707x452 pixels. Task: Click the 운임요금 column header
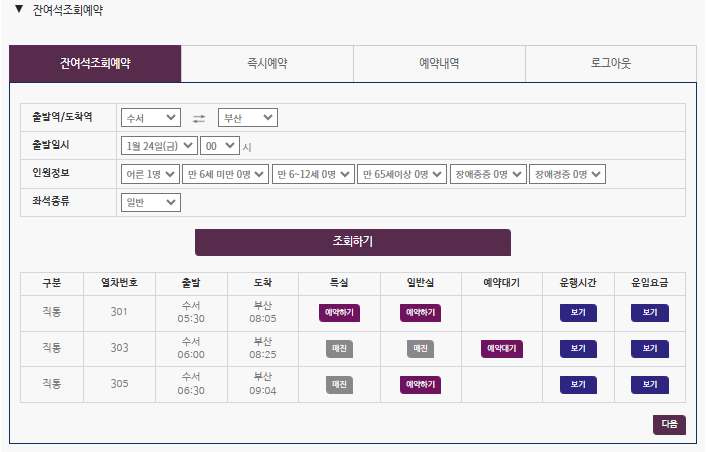(x=650, y=283)
